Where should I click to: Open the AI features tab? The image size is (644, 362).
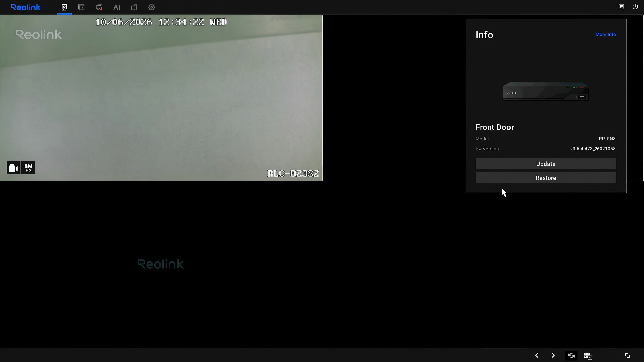coord(117,7)
